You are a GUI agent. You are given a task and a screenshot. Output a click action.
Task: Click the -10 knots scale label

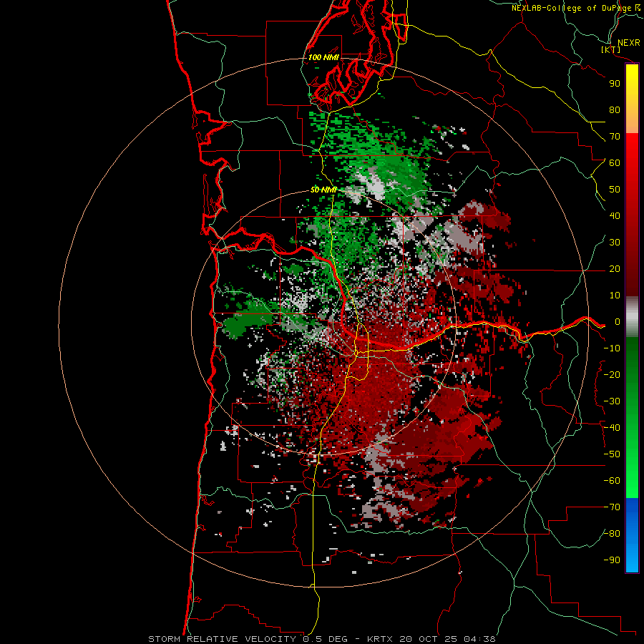point(612,348)
